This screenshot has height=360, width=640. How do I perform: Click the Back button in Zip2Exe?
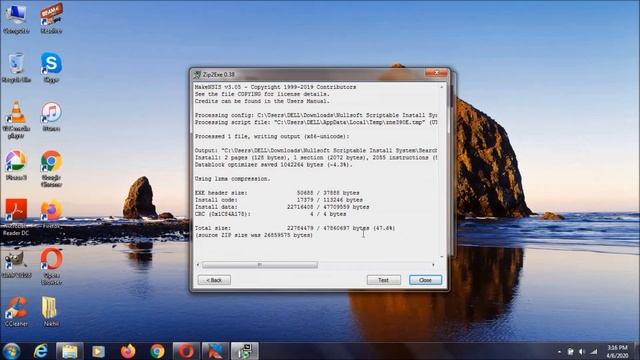coord(214,280)
